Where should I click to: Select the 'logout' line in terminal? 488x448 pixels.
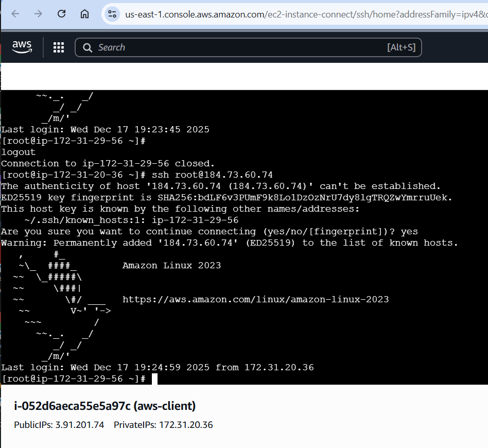tap(19, 152)
